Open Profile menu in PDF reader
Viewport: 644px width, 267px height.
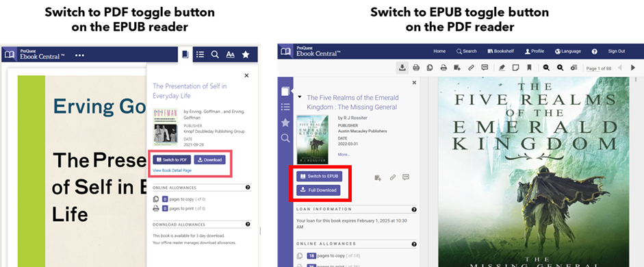[x=534, y=51]
